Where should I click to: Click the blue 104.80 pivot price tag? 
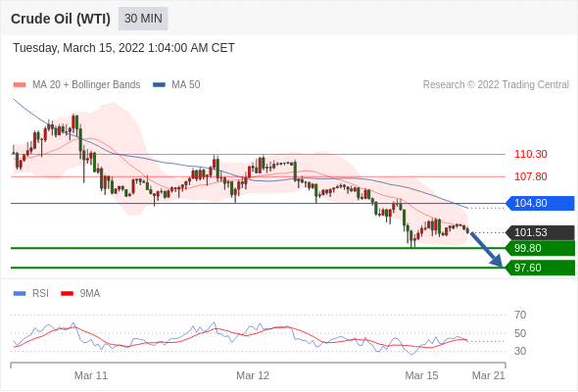[x=540, y=203]
